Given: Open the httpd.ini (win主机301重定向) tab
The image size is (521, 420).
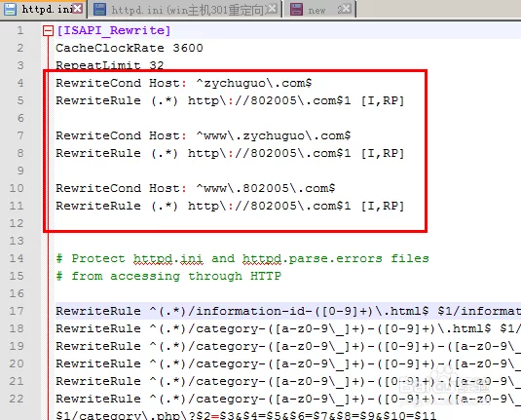Looking at the screenshot, I should (x=185, y=10).
